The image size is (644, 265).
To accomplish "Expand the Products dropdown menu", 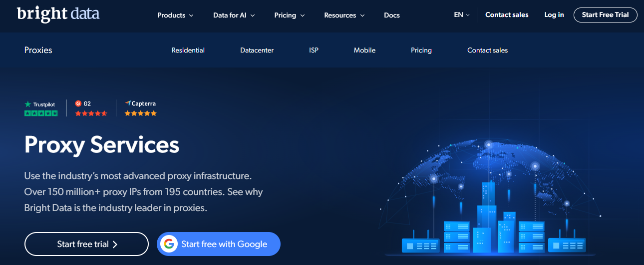I will click(x=175, y=15).
